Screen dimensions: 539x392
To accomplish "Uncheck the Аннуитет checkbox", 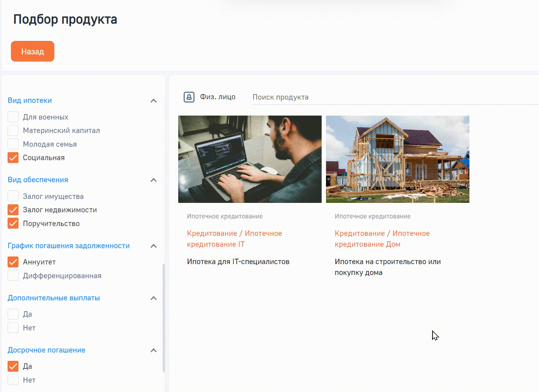I will click(x=13, y=262).
